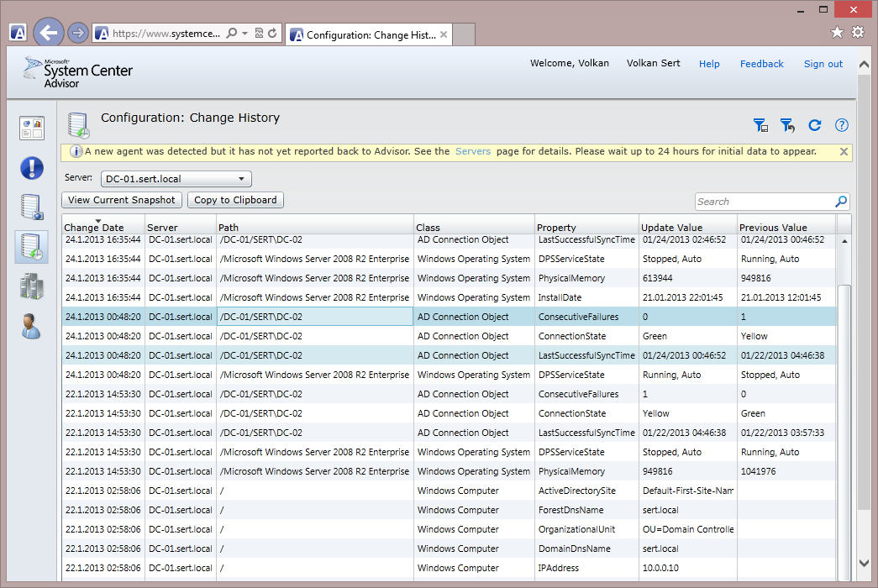Viewport: 878px width, 588px height.
Task: Select the Configuration: Change Hist... tab
Action: [370, 34]
